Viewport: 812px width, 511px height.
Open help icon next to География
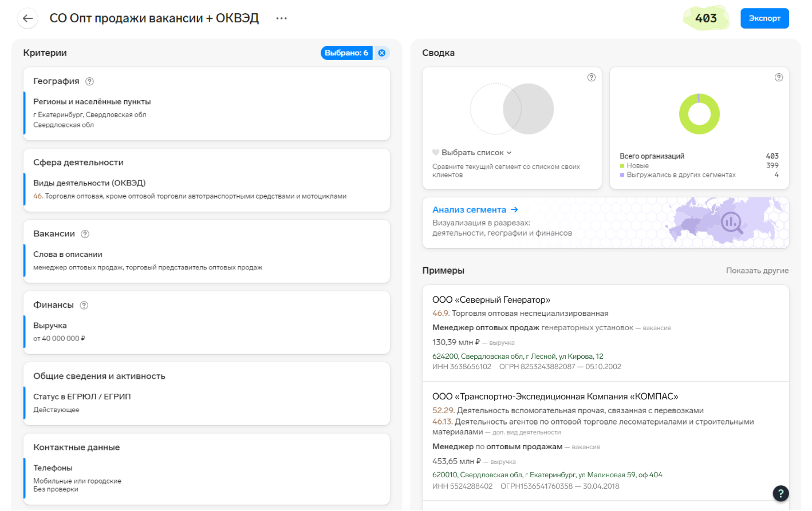[90, 81]
